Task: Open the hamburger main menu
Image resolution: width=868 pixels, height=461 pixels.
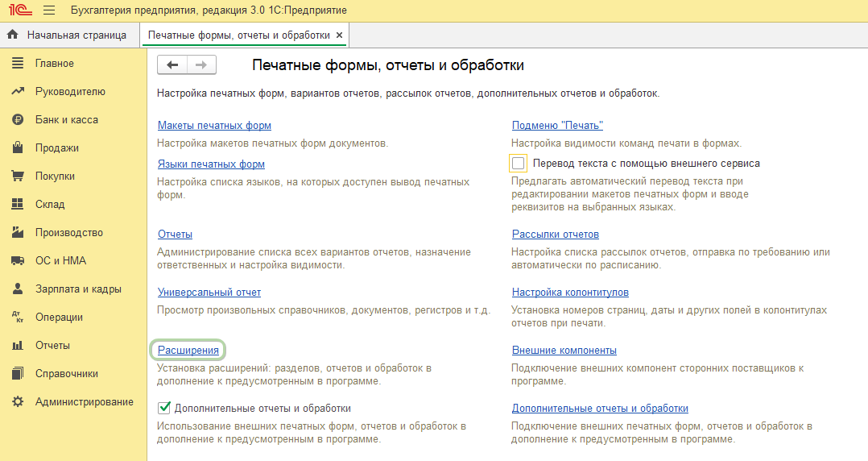Action: pos(48,10)
